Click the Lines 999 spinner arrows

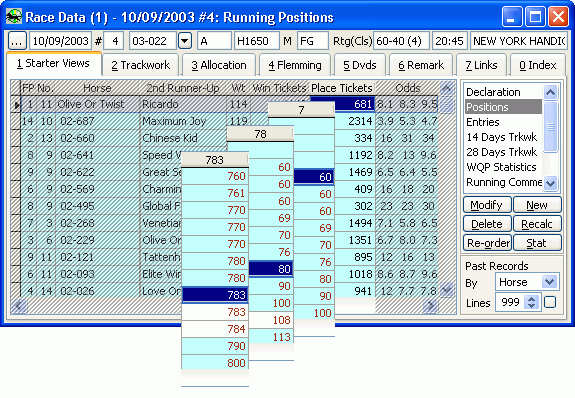(531, 302)
